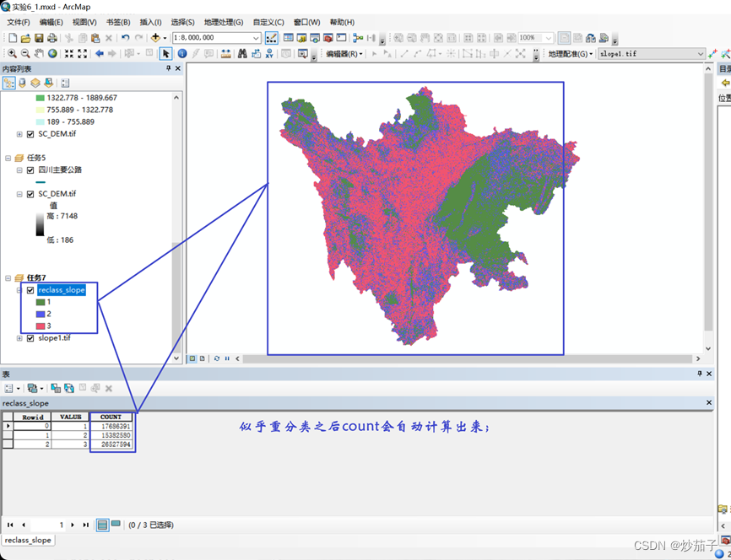Collapse the 任务7 data frame

(8, 278)
